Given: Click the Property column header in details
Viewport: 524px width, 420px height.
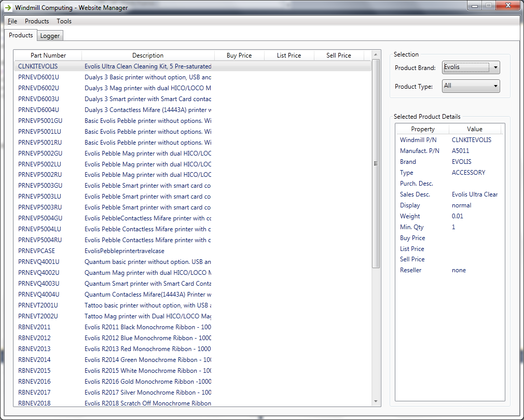Looking at the screenshot, I should coord(423,129).
